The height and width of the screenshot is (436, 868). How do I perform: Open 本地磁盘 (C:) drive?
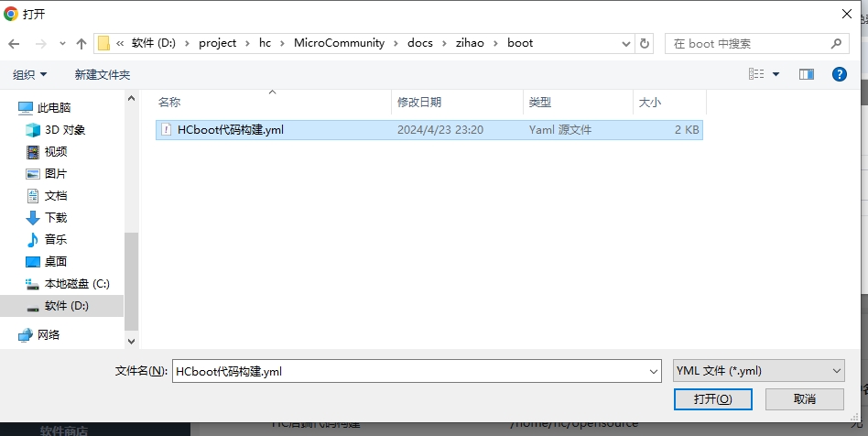76,284
